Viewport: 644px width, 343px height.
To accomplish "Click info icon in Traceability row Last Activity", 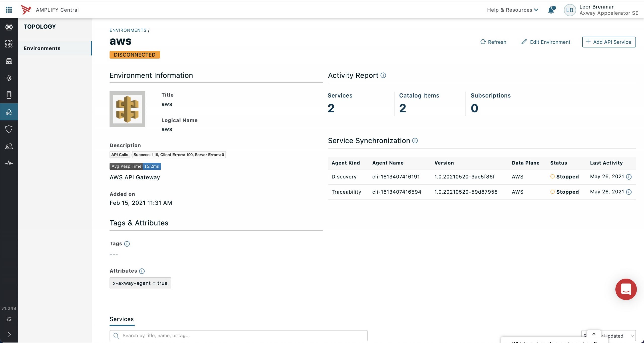I will [629, 192].
